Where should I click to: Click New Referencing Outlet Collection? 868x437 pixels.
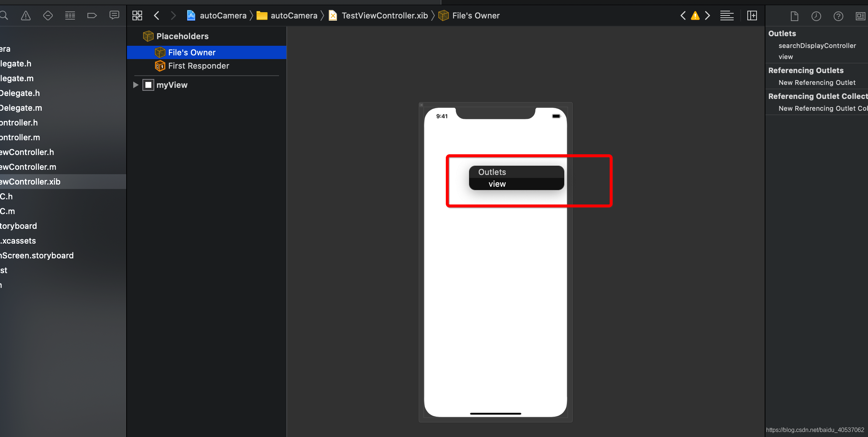823,109
